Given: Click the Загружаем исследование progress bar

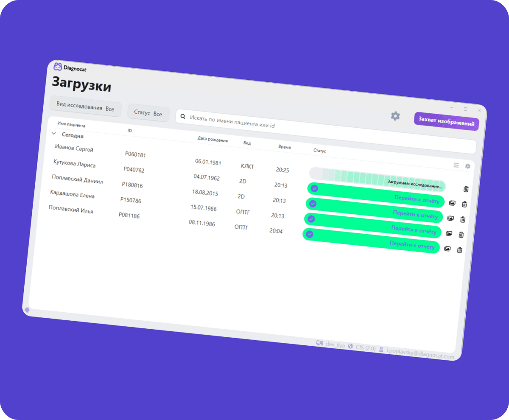Looking at the screenshot, I should (377, 180).
